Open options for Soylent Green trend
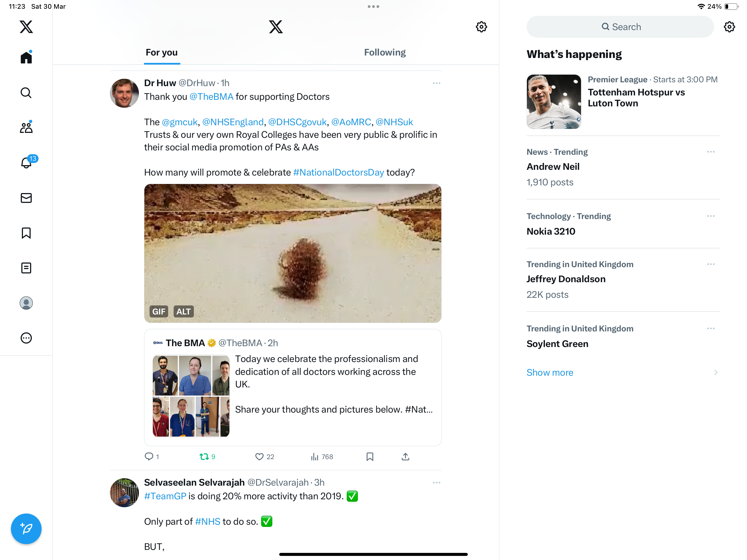 click(x=711, y=328)
